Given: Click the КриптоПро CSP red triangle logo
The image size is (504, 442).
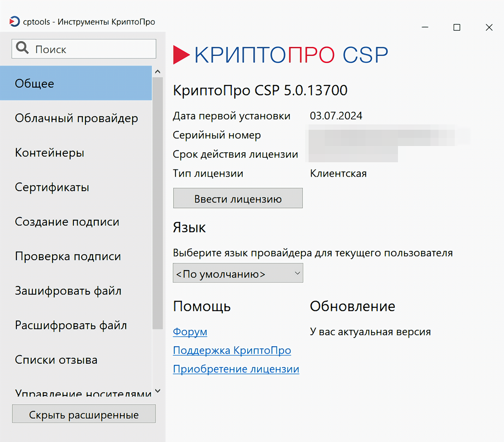Looking at the screenshot, I should pyautogui.click(x=181, y=55).
